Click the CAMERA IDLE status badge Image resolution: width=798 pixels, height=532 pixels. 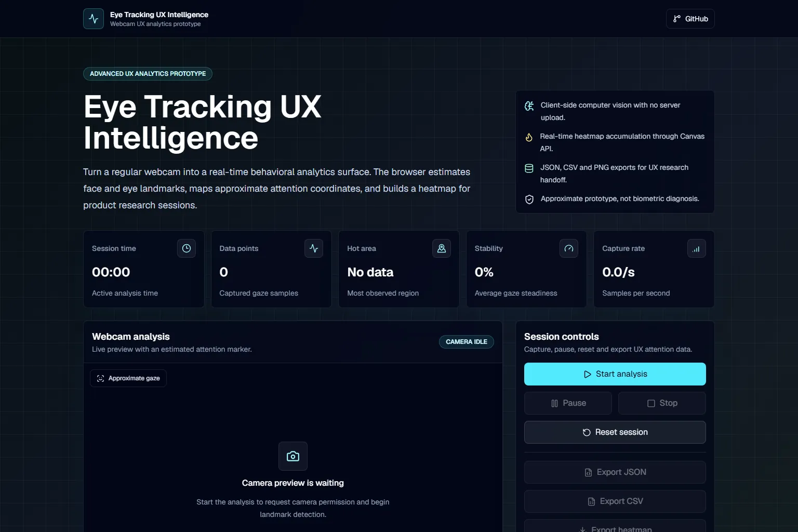point(467,342)
